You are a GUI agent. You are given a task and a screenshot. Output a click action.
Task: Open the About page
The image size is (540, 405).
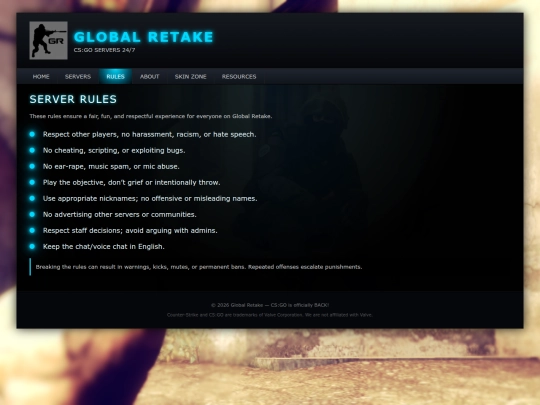[149, 76]
